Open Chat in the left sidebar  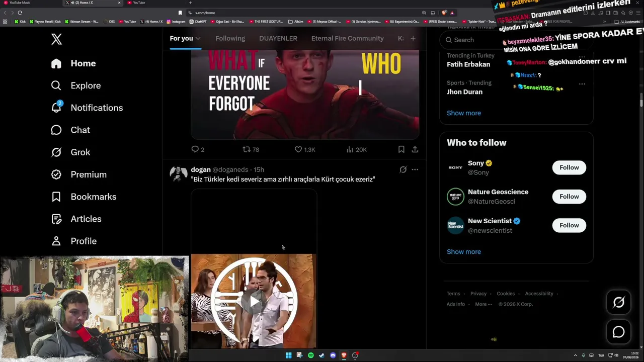70,130
